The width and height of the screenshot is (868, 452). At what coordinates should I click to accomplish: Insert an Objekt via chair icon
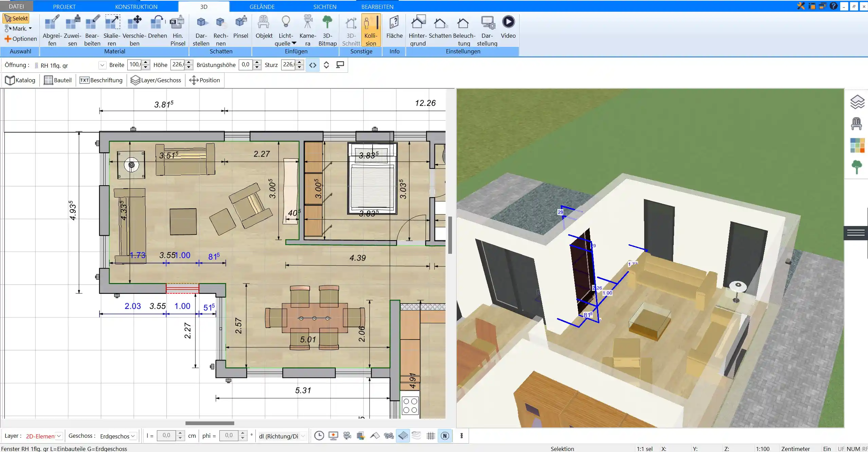coord(264,27)
